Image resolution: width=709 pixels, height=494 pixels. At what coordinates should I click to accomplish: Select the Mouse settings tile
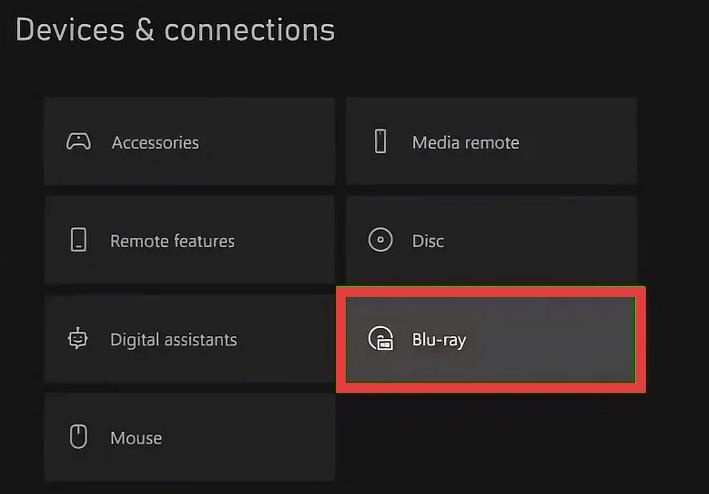tap(189, 437)
